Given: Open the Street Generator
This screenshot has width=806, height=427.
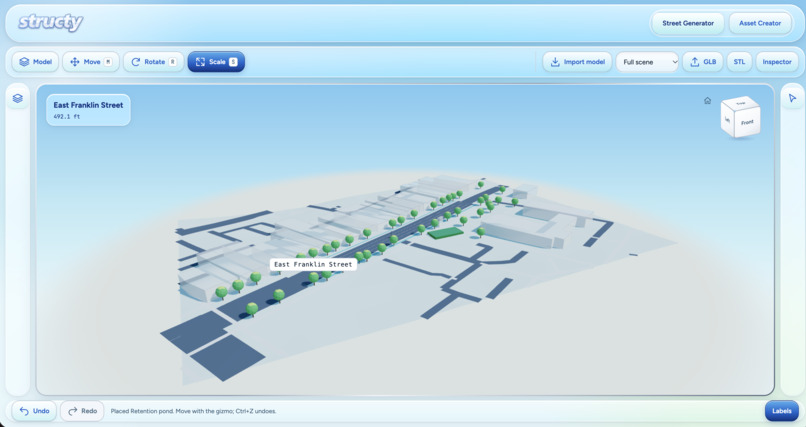Looking at the screenshot, I should 688,23.
